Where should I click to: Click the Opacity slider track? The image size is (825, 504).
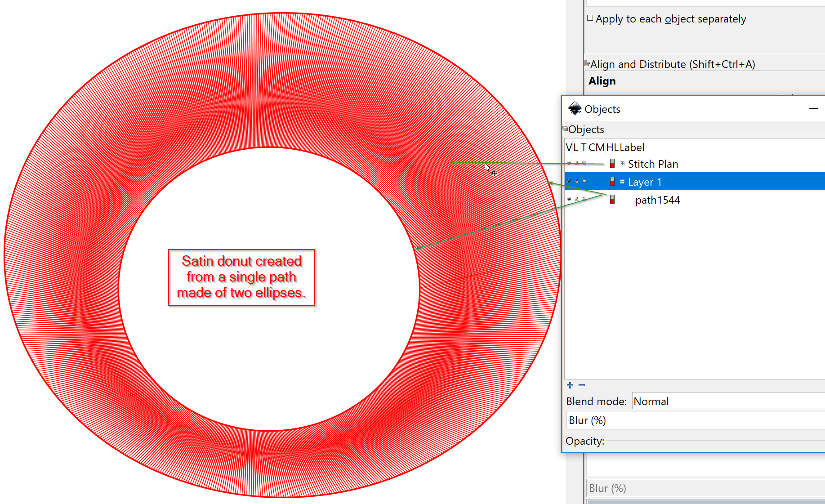pos(715,441)
